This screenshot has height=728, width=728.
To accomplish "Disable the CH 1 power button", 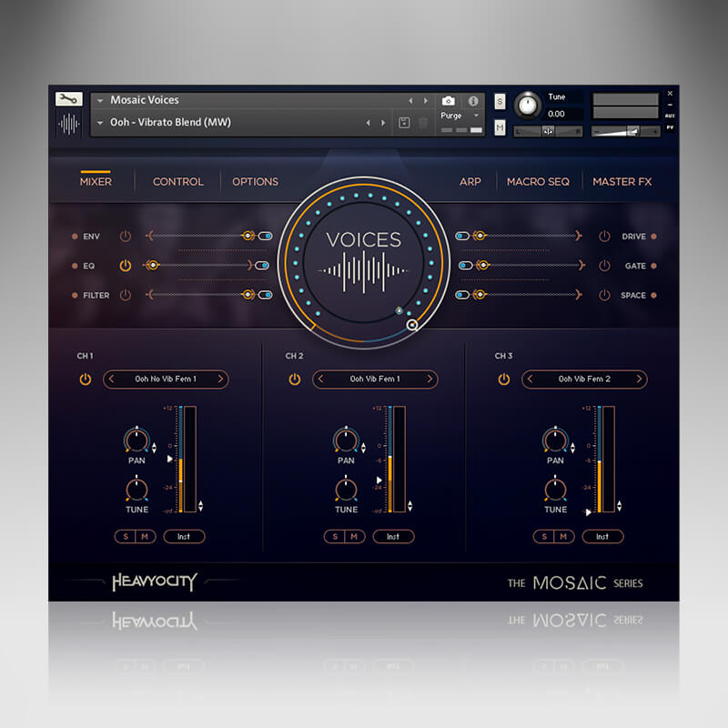I will 86,379.
